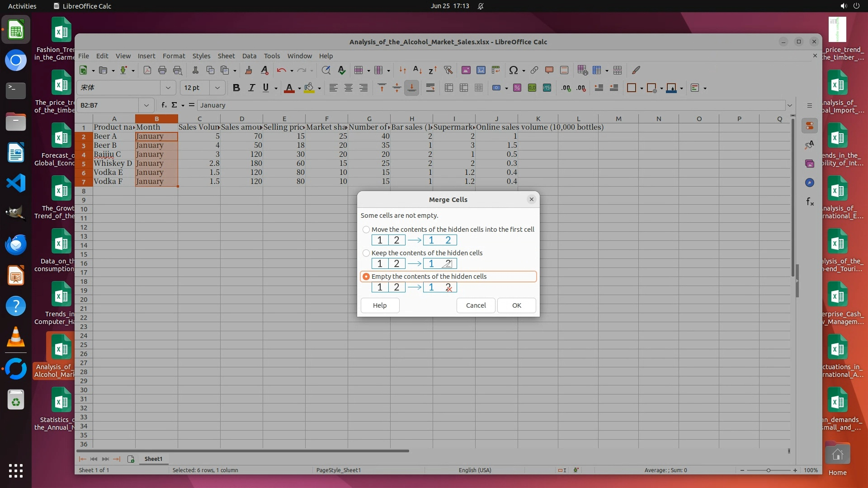Click the Bold formatting icon

point(236,88)
